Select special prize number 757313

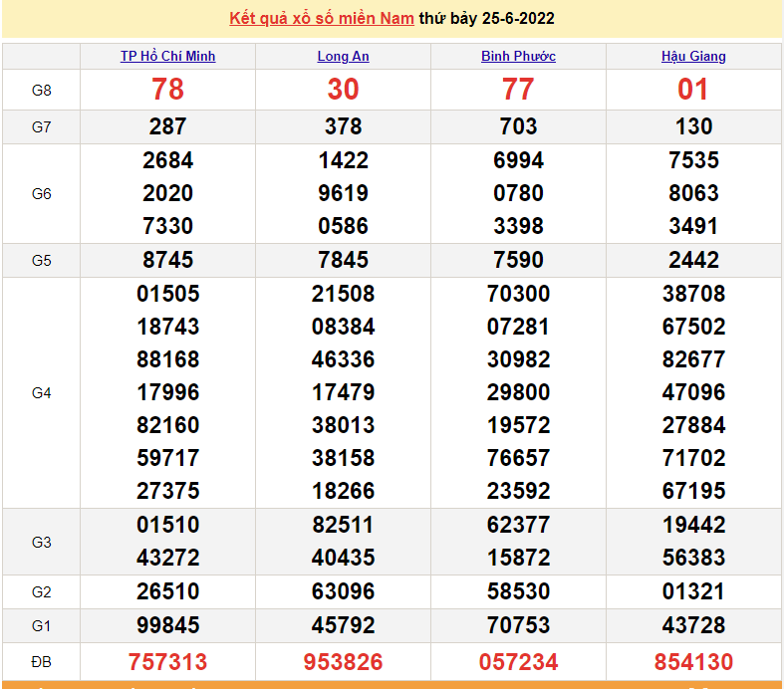pyautogui.click(x=167, y=662)
